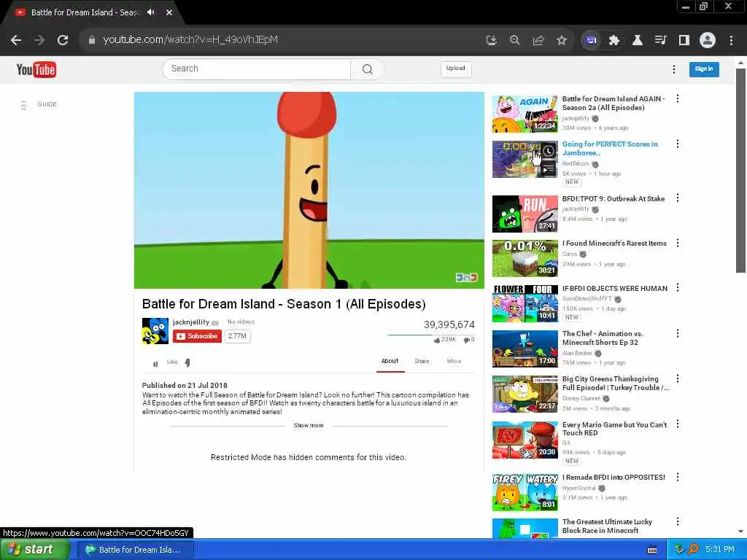747x560 pixels.
Task: Go back with browser back arrow
Action: [16, 40]
